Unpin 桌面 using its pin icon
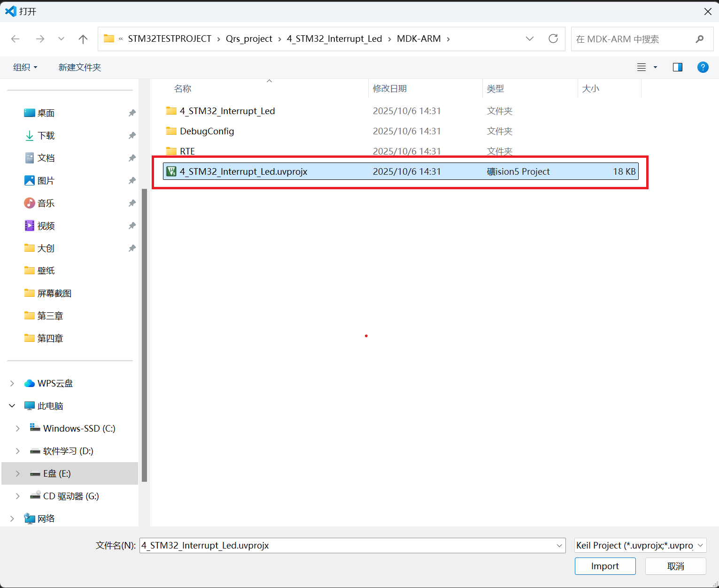Image resolution: width=719 pixels, height=588 pixels. (x=132, y=113)
